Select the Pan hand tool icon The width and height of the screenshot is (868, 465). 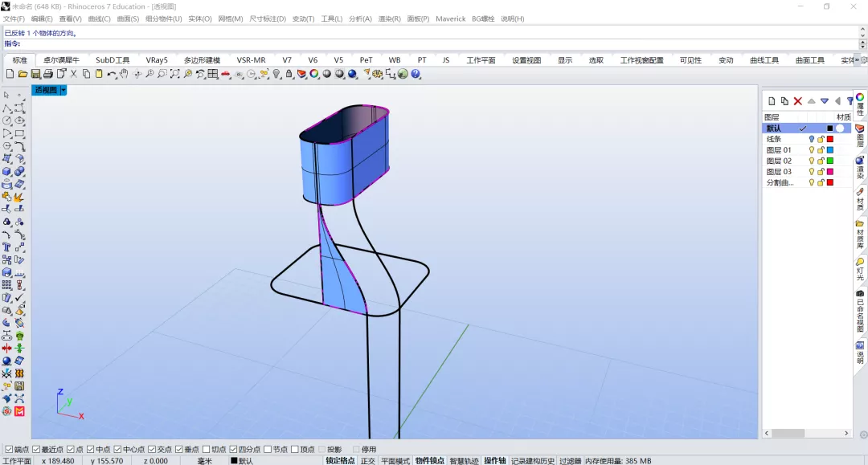point(124,74)
